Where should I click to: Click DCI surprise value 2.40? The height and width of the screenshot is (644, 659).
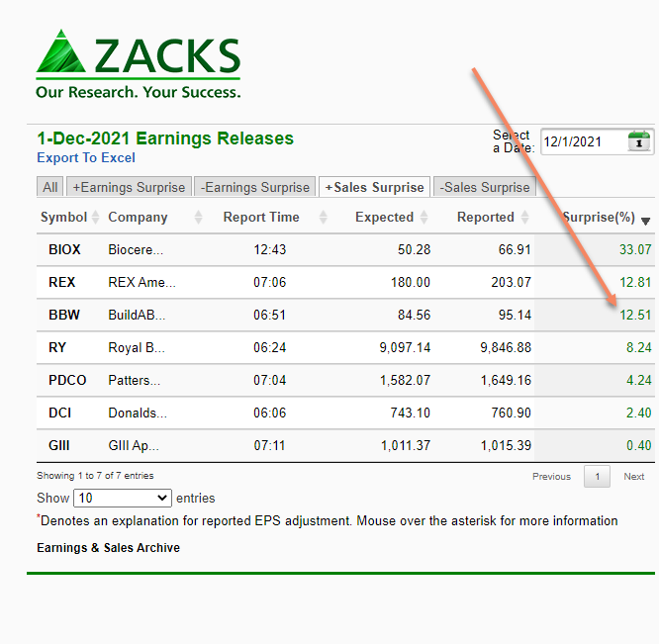point(638,413)
